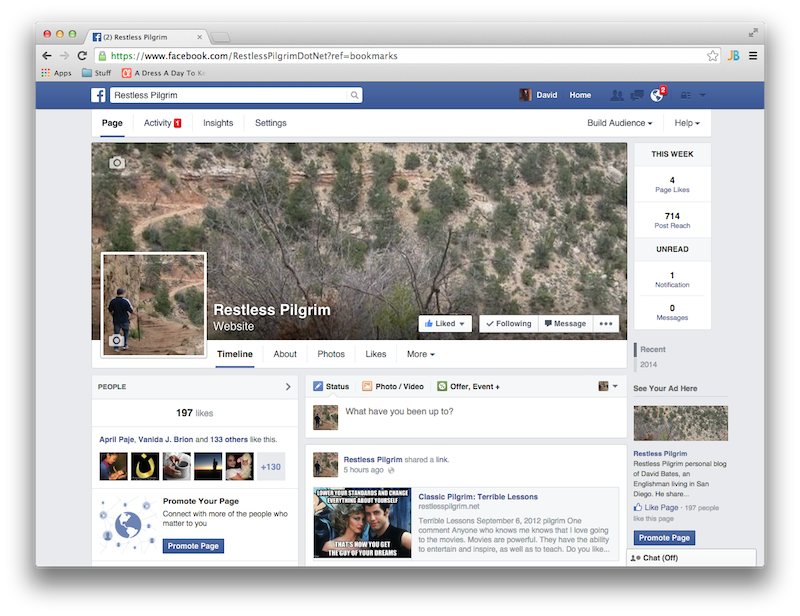Expand the Build Audience dropdown

coord(619,123)
